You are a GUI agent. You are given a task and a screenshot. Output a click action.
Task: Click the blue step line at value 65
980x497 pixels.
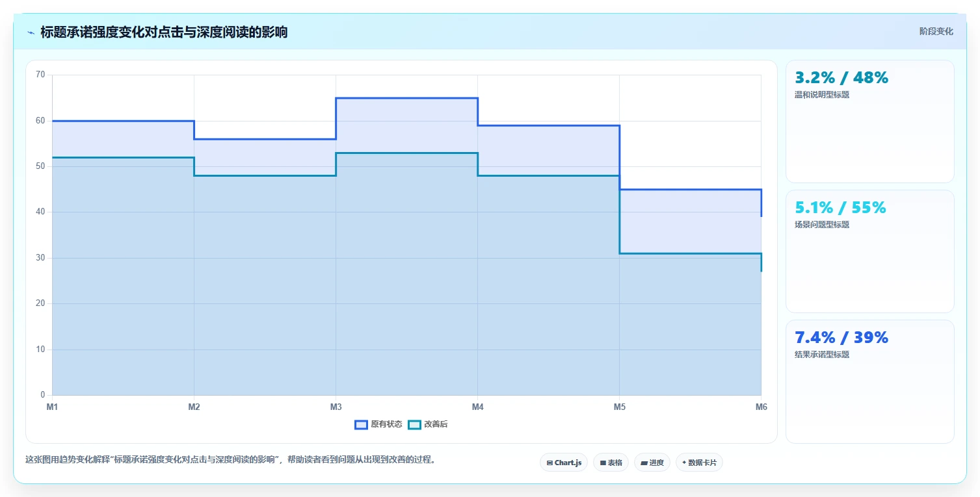coord(406,98)
